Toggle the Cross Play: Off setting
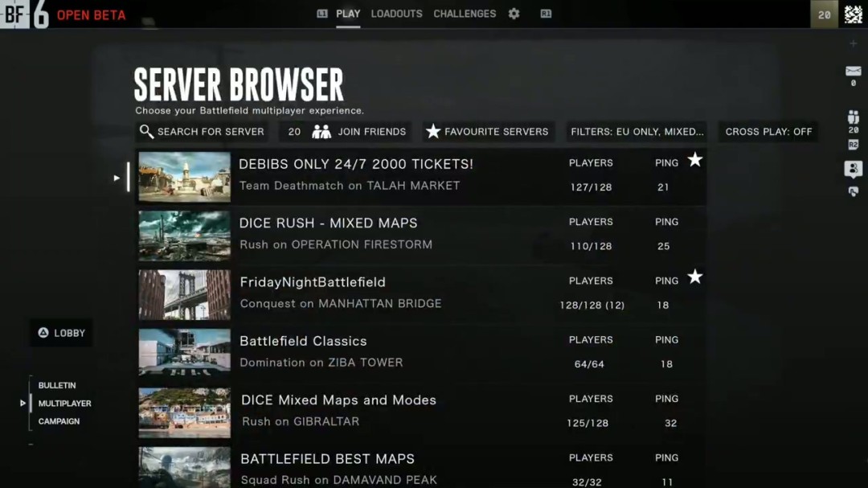868x488 pixels. tap(768, 132)
